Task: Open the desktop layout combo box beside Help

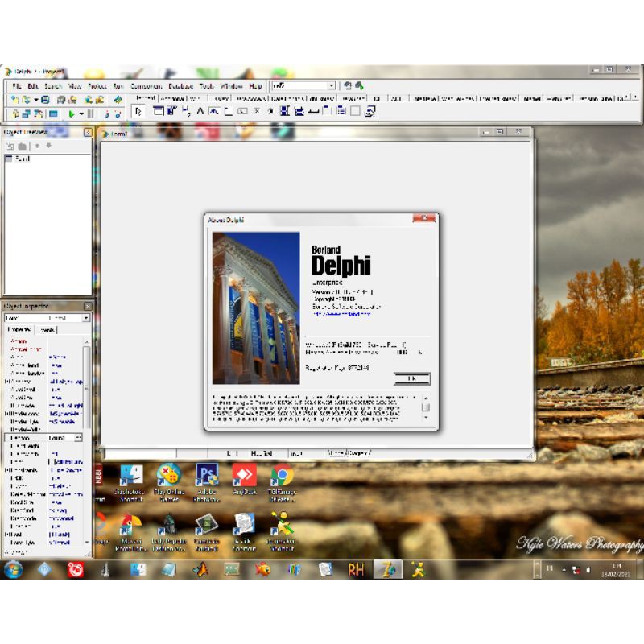Action: coord(331,85)
